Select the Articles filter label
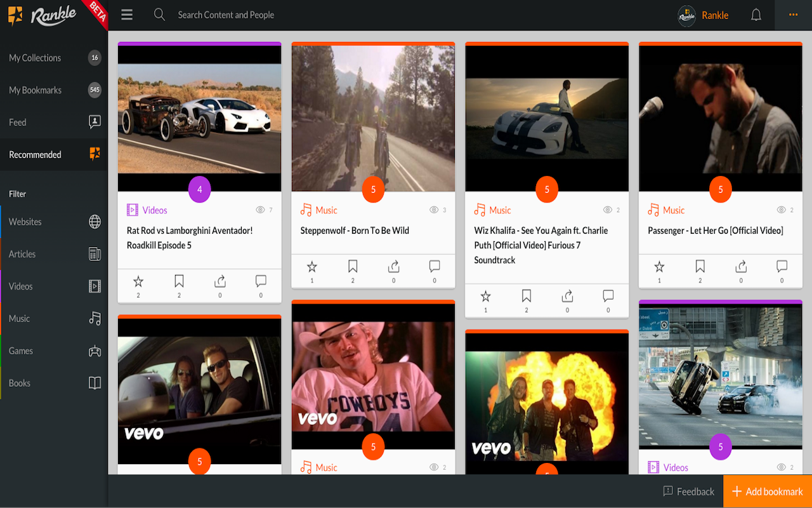The height and width of the screenshot is (508, 812). [x=22, y=254]
